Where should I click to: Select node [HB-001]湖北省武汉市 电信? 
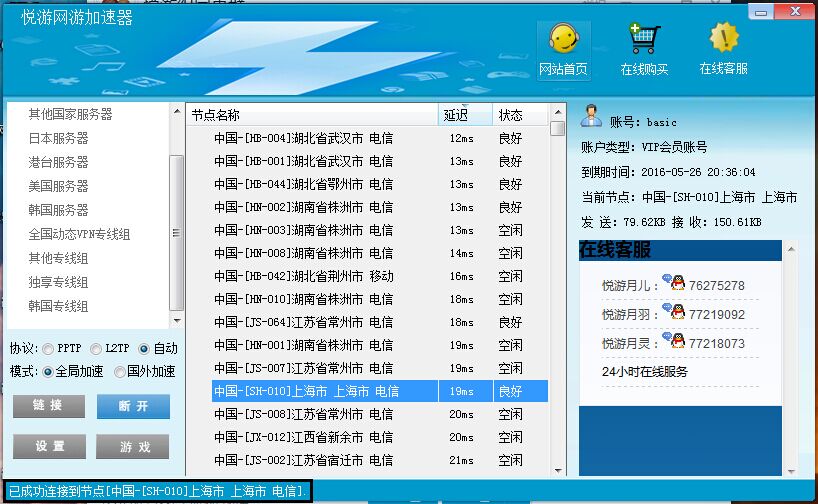tap(304, 161)
